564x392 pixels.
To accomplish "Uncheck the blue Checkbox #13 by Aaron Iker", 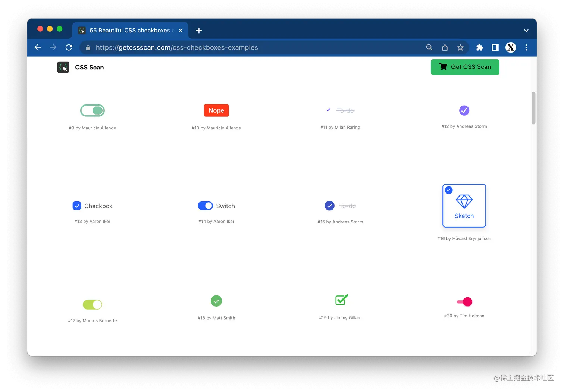I will (x=77, y=206).
